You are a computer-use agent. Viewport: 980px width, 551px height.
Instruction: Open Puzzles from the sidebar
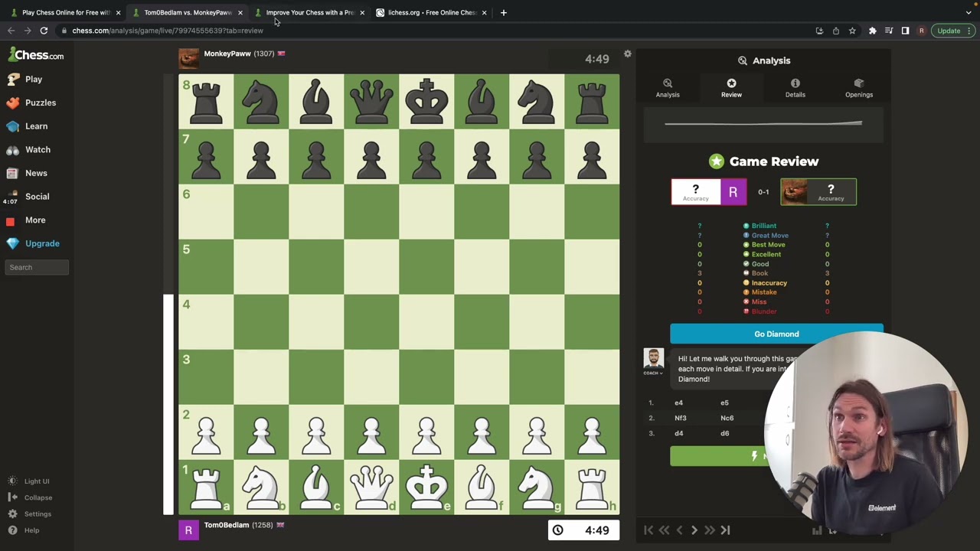click(31, 103)
